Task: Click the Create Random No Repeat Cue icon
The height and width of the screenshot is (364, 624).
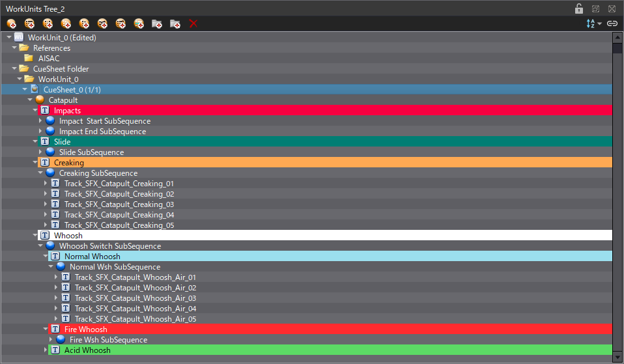Action: (85, 24)
